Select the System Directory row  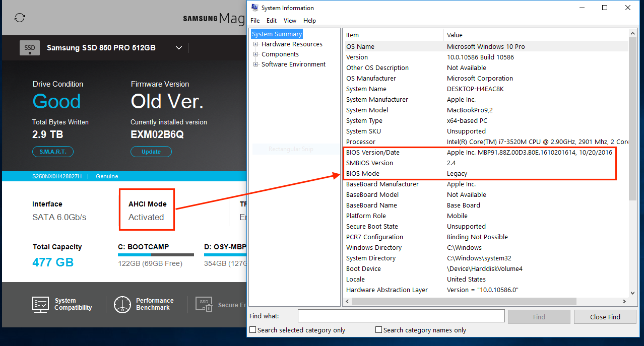pos(486,258)
